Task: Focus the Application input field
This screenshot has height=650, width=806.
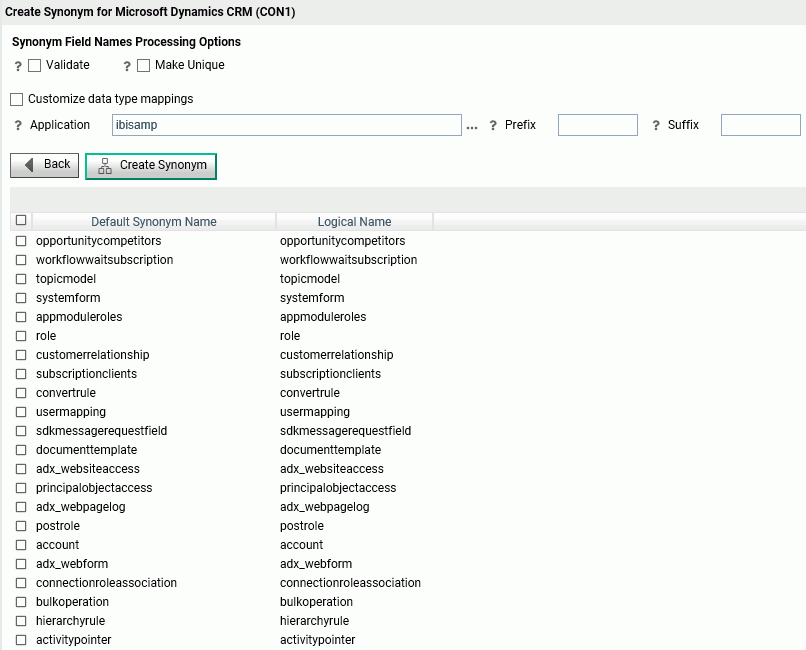Action: (287, 125)
